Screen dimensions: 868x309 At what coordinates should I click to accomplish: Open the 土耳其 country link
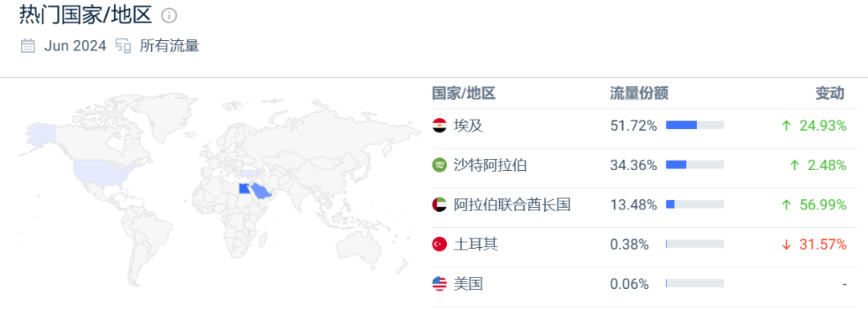[x=476, y=244]
